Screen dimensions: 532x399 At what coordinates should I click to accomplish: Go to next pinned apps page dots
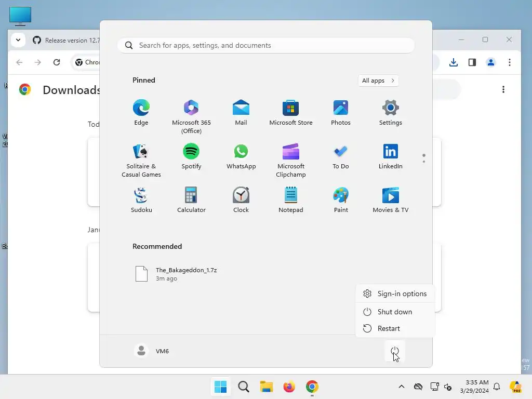point(424,158)
